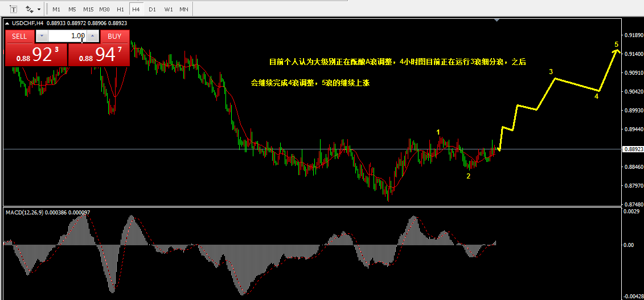
Task: Click the BUY button
Action: (114, 36)
